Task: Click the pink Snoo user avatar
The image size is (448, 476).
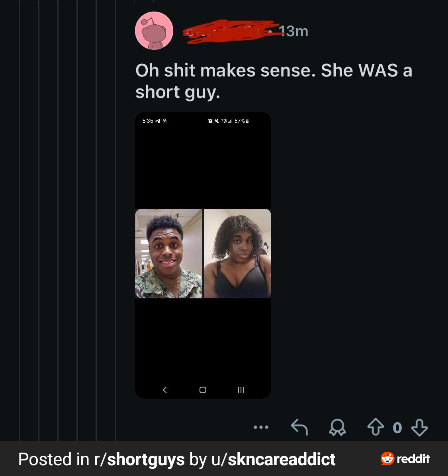Action: 154,31
